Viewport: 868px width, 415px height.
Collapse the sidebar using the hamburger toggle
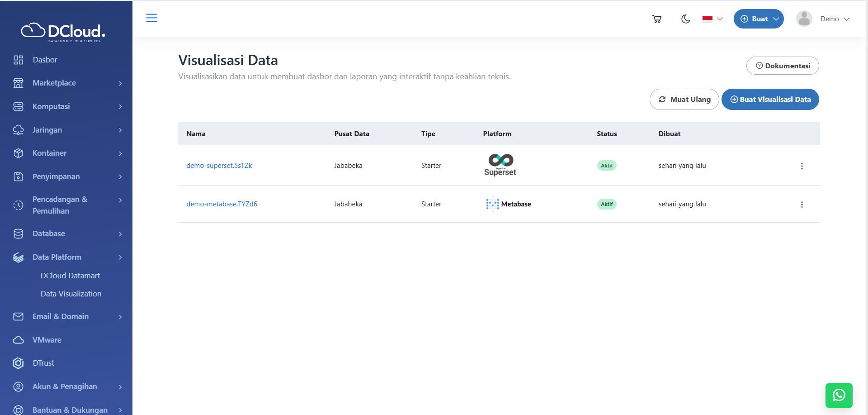point(151,18)
